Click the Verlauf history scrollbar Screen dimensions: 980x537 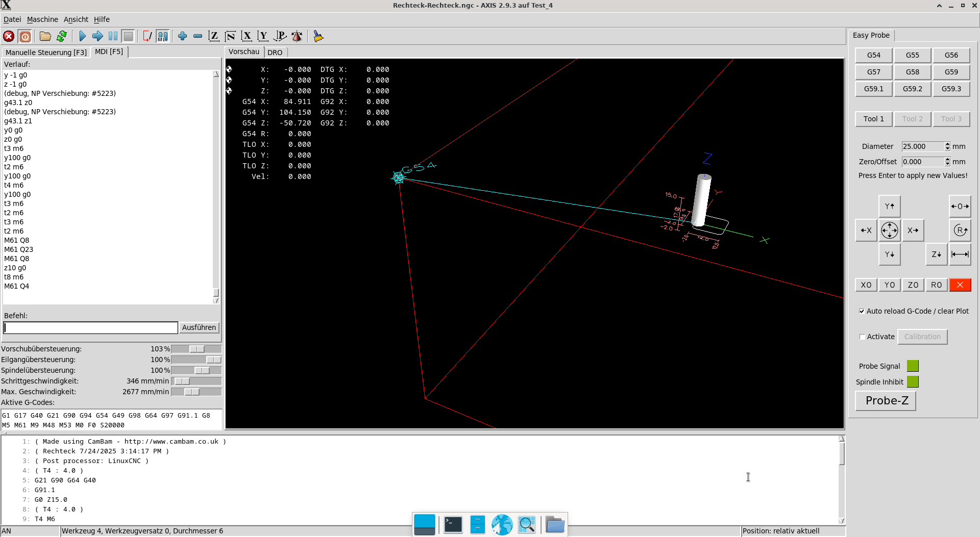216,187
